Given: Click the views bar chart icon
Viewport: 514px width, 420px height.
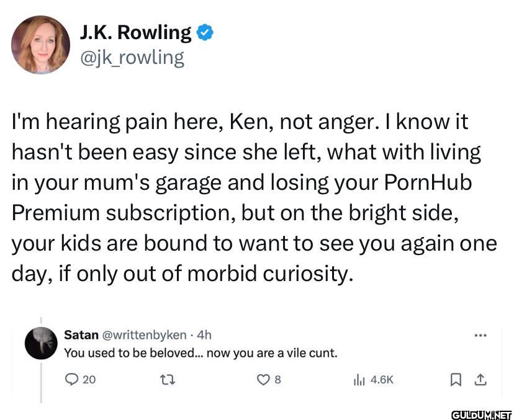Looking at the screenshot, I should tap(359, 379).
